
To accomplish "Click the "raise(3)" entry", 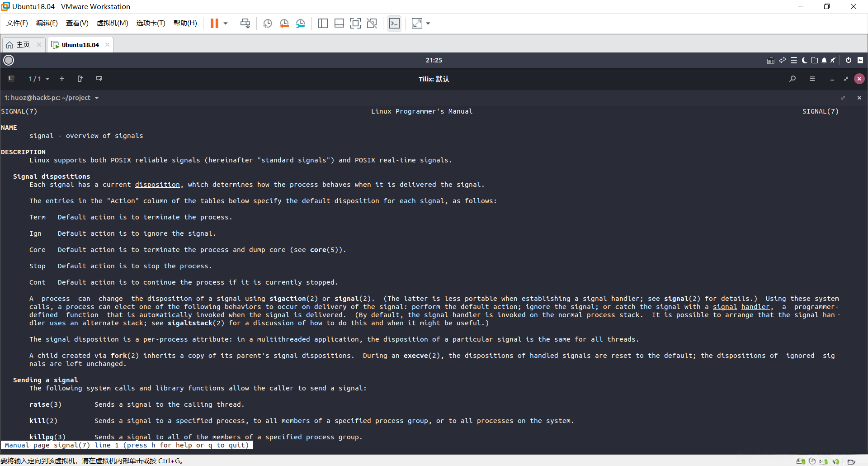I will click(x=45, y=404).
